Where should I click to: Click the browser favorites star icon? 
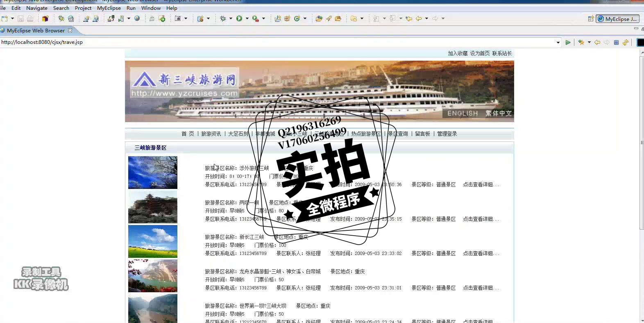click(581, 42)
